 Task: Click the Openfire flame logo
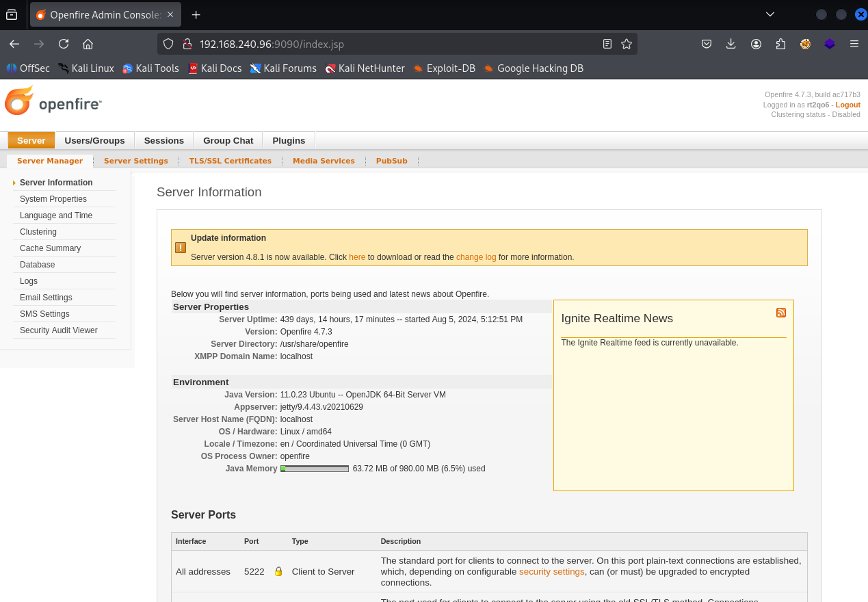click(19, 101)
